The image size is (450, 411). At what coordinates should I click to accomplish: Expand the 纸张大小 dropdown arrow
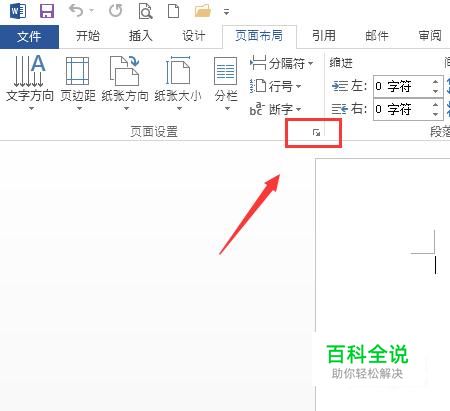pos(179,108)
